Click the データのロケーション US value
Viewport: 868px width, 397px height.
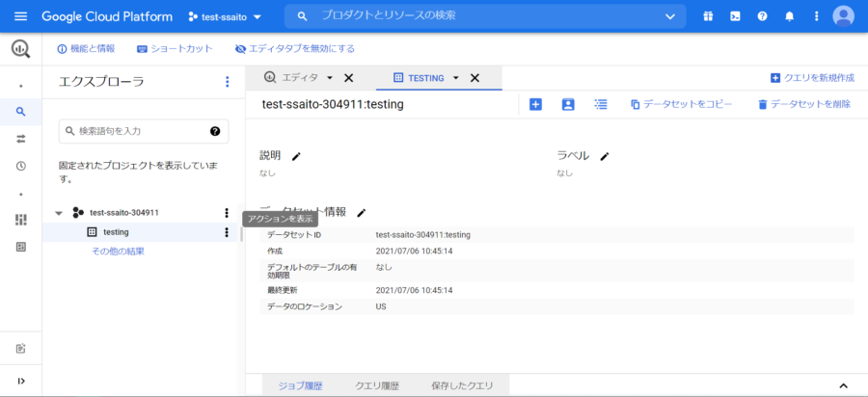(381, 306)
